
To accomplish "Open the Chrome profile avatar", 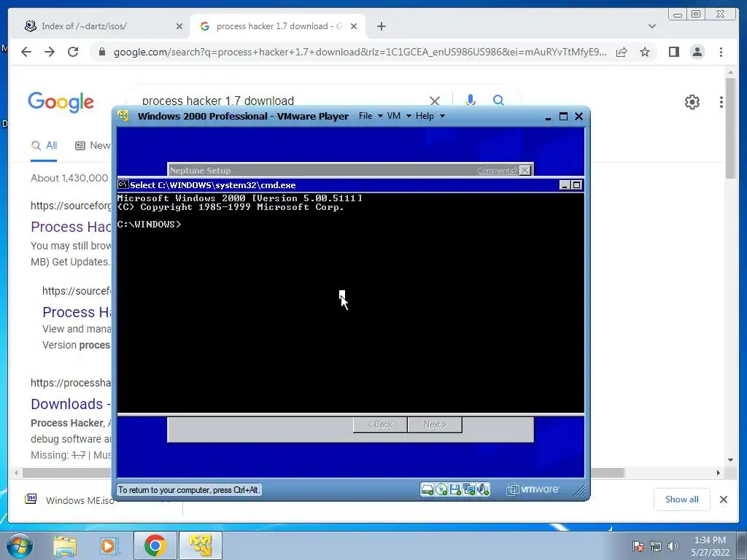I will click(x=697, y=52).
